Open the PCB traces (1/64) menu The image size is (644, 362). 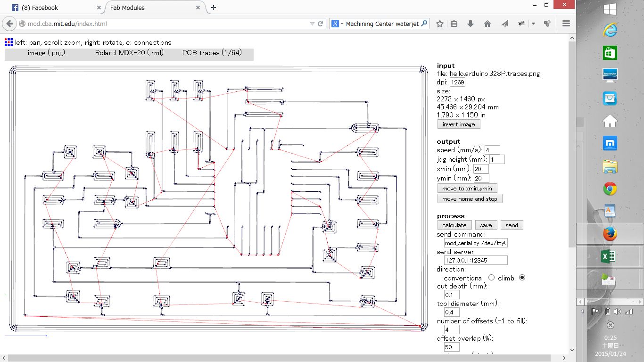[212, 53]
